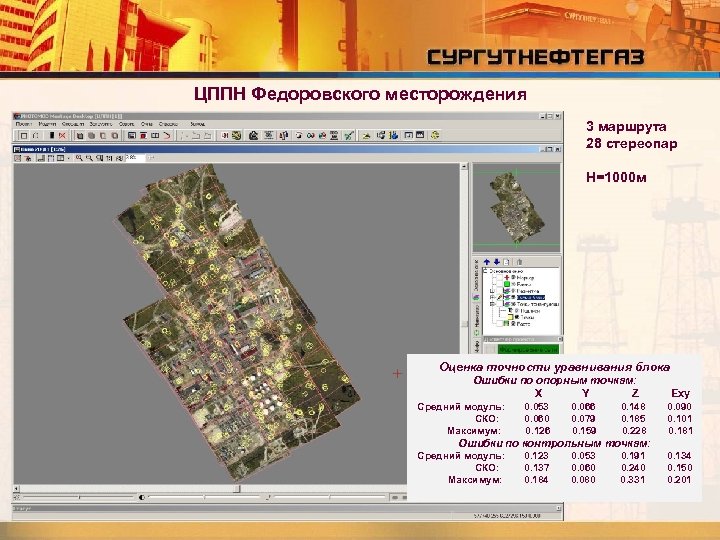Viewport: 720px width, 540px height.
Task: Click the vertical scrollbar up arrow of map view
Action: click(x=464, y=166)
